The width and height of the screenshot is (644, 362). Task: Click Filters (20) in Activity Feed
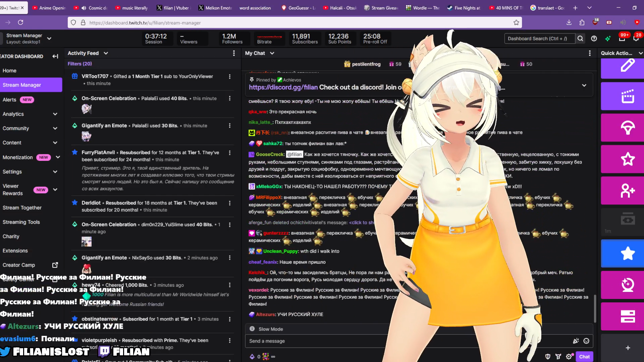80,64
